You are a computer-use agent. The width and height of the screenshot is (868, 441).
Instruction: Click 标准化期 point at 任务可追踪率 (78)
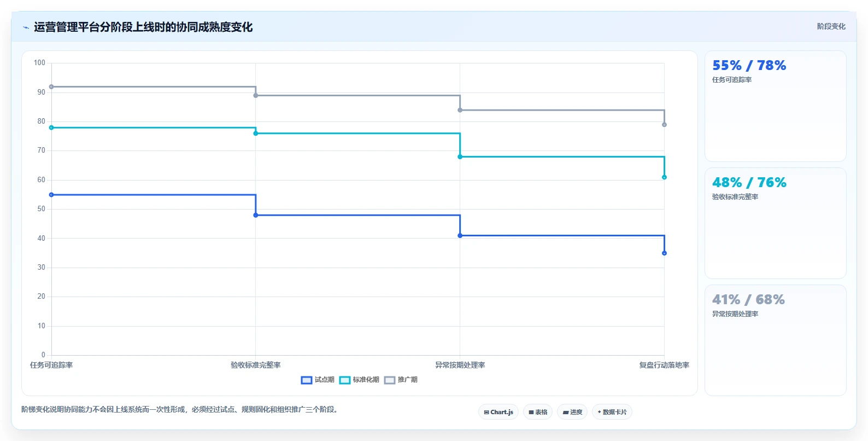tap(51, 127)
